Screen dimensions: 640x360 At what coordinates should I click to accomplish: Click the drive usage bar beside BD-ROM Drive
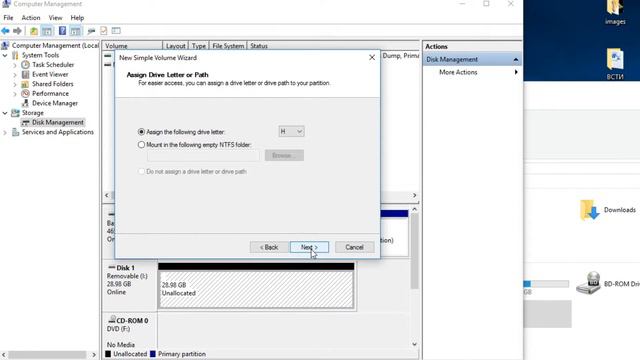click(547, 284)
